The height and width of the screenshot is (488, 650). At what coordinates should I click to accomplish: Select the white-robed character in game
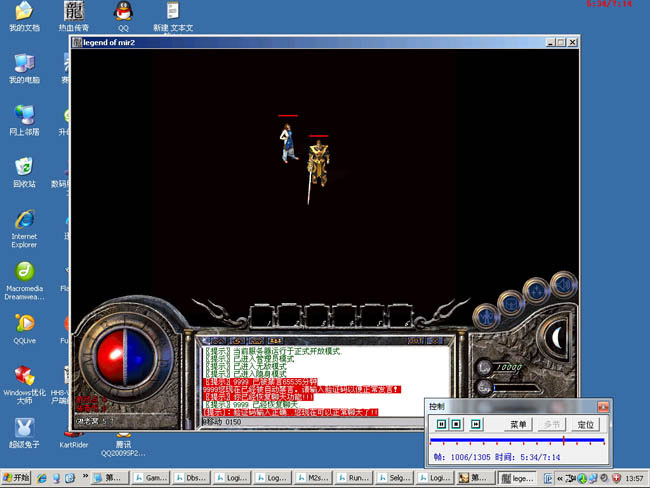[289, 143]
